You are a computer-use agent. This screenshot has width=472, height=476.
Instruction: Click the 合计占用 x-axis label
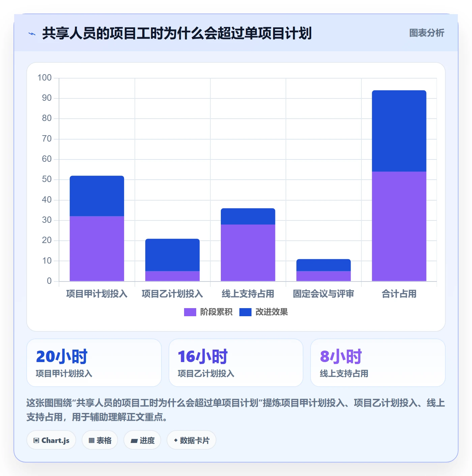tap(399, 294)
